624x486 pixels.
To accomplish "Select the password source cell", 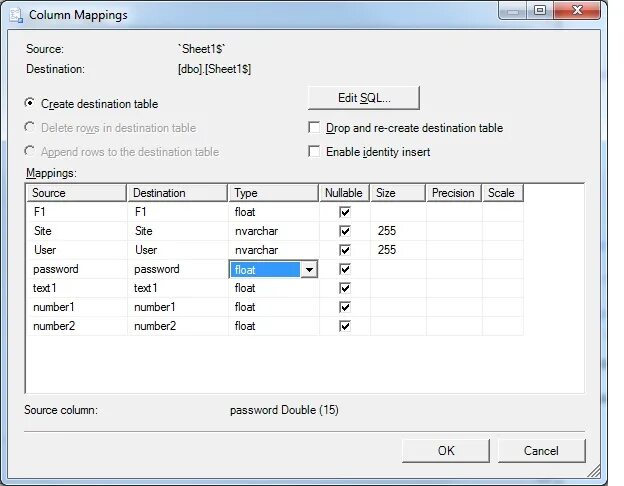I will click(77, 269).
